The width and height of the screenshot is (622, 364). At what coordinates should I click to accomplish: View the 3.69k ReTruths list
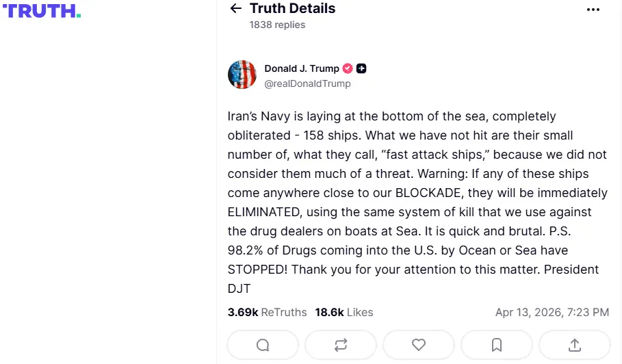point(267,312)
